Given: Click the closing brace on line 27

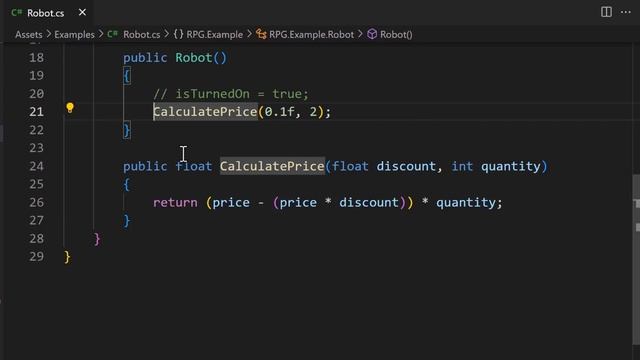Looking at the screenshot, I should 127,221.
